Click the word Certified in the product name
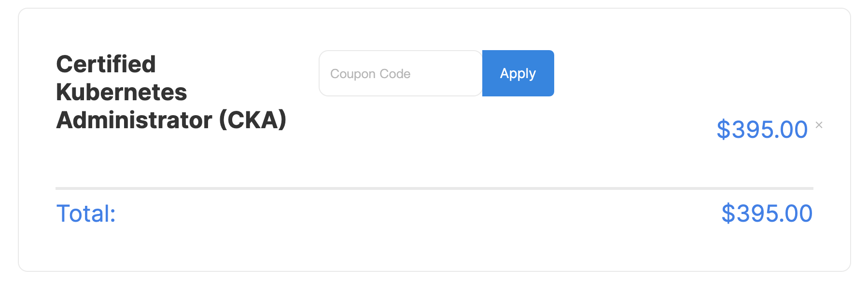The image size is (868, 294). point(106,64)
